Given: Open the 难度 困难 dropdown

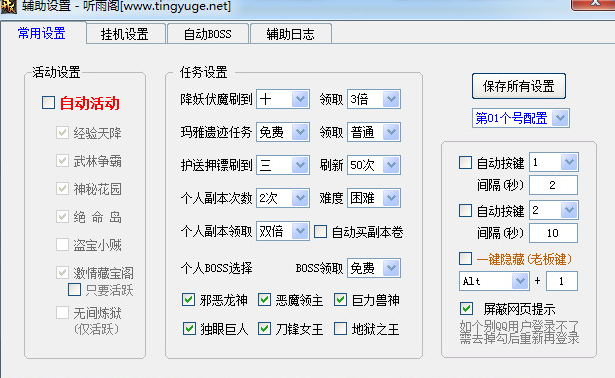Looking at the screenshot, I should (374, 198).
